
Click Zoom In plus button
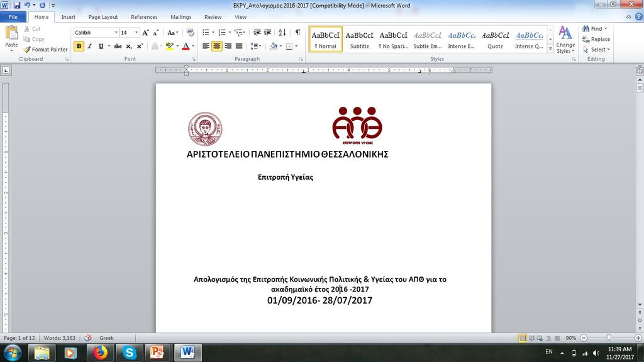click(x=638, y=337)
